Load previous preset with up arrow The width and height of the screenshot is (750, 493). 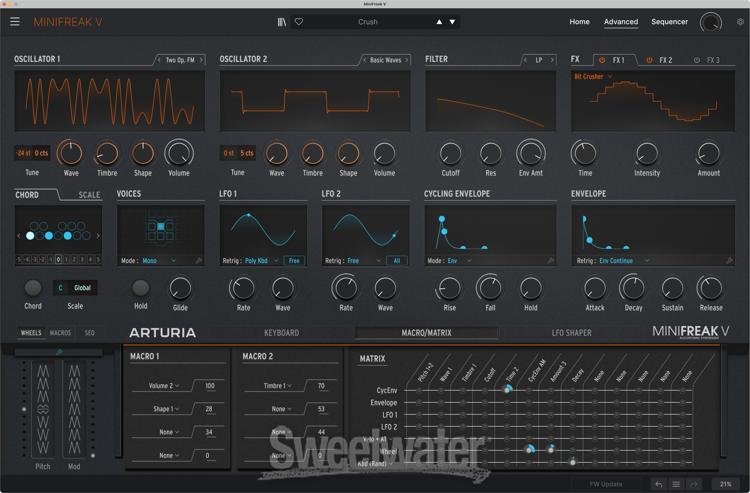point(439,22)
